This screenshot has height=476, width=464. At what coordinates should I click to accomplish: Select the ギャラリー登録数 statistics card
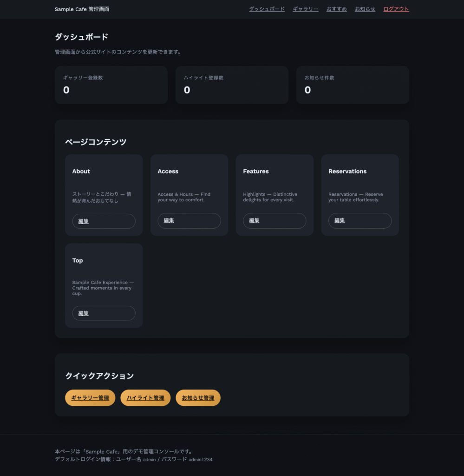click(111, 85)
